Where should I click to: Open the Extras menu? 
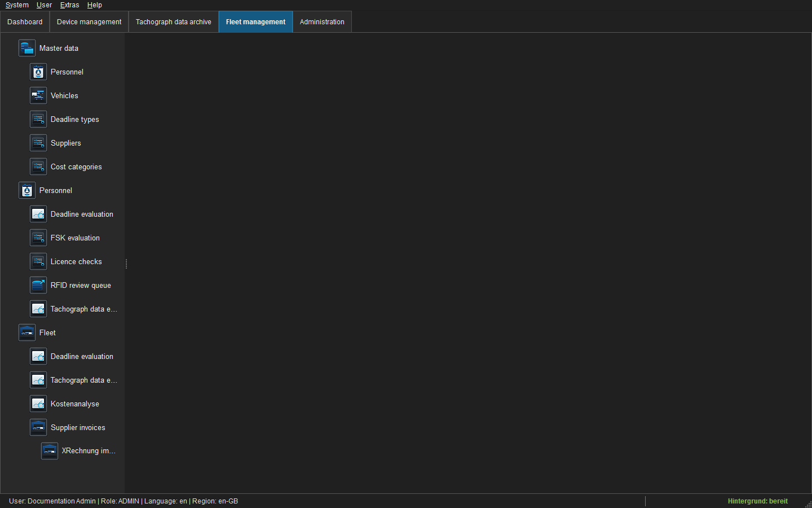pos(69,5)
